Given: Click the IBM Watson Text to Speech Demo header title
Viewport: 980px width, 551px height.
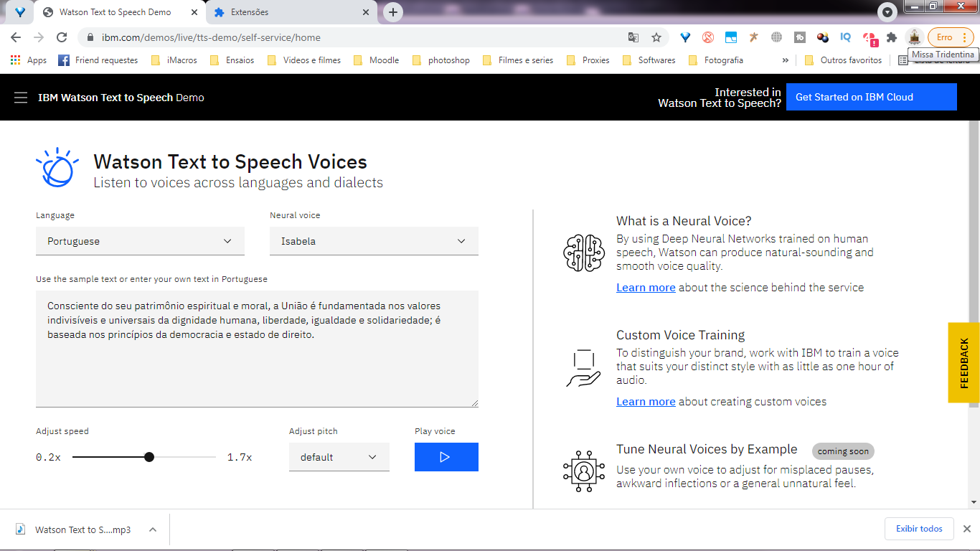Looking at the screenshot, I should pos(121,98).
